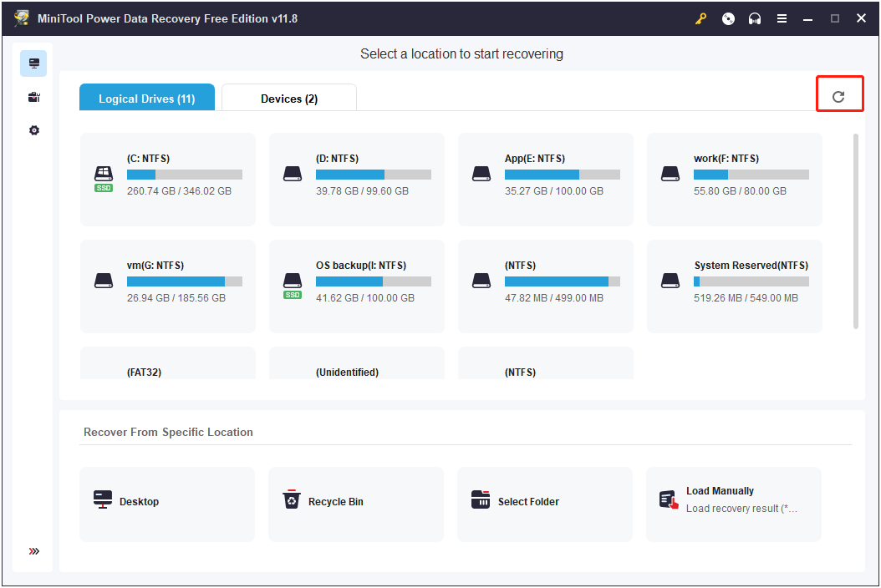This screenshot has width=881, height=588.
Task: Click the 47.82 MB / 499.00 MB text
Action: pos(554,297)
